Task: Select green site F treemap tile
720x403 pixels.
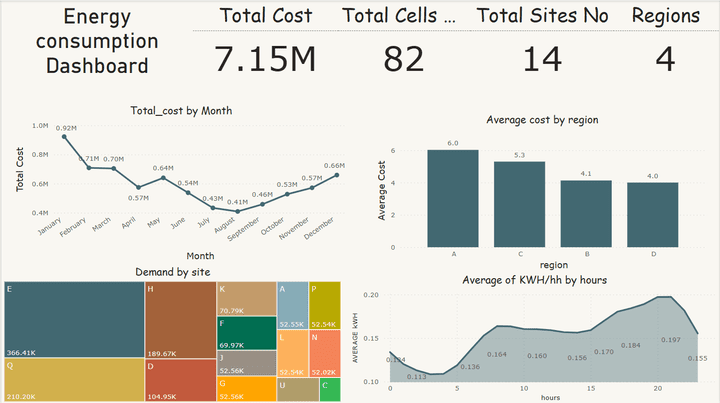Action: 247,333
